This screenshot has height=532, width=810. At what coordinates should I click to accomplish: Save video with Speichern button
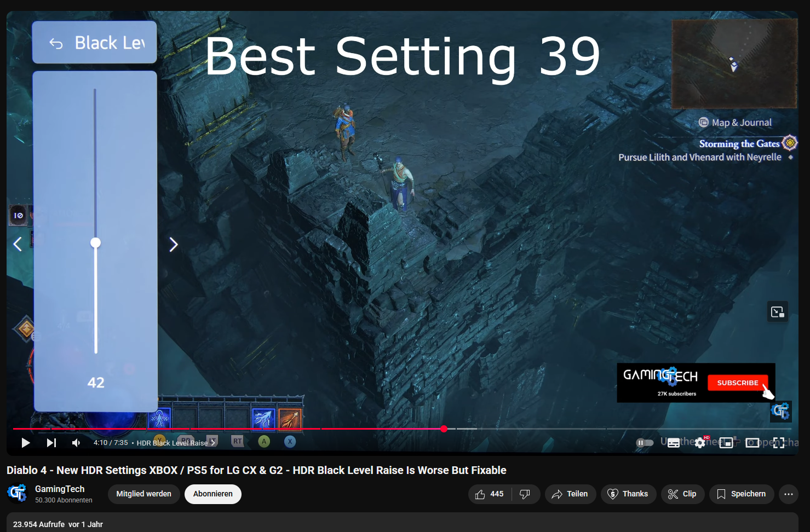[x=742, y=494]
